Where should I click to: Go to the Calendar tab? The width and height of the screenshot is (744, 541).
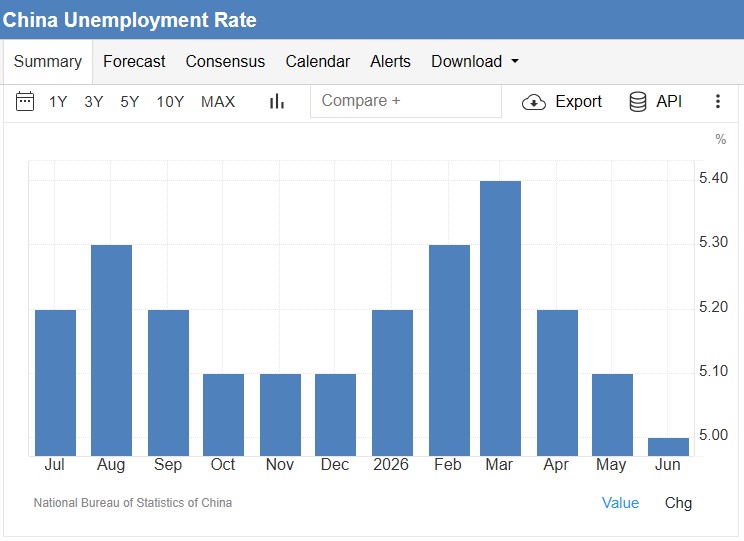tap(317, 61)
